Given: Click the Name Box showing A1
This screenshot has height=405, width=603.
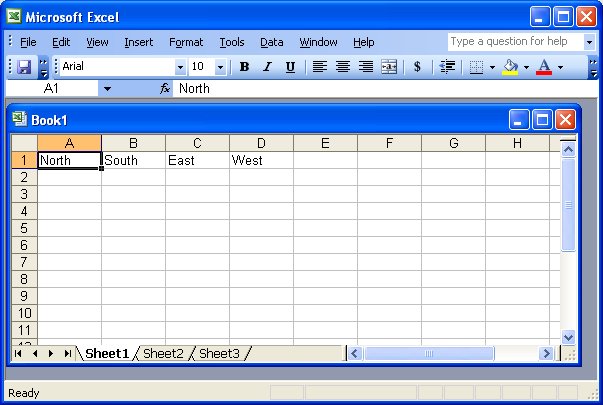Looking at the screenshot, I should coord(52,89).
